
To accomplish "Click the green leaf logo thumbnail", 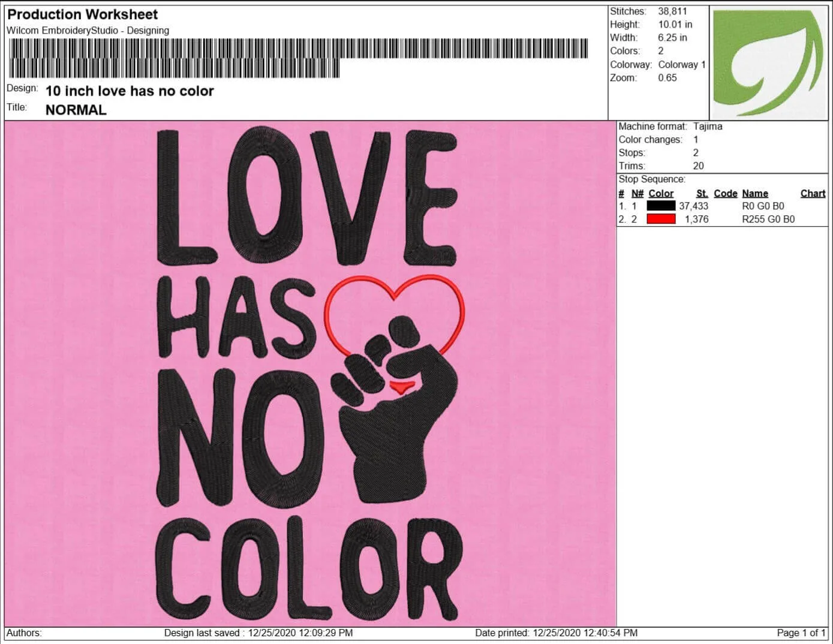I will tap(768, 62).
